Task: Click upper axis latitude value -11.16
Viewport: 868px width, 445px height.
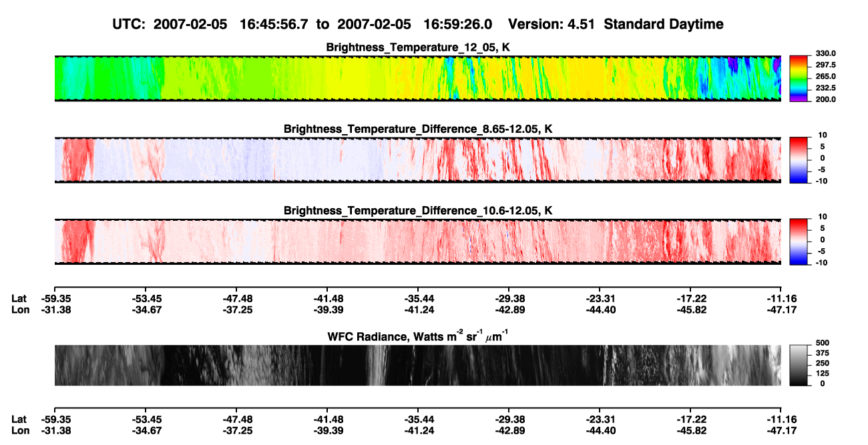Action: (781, 298)
